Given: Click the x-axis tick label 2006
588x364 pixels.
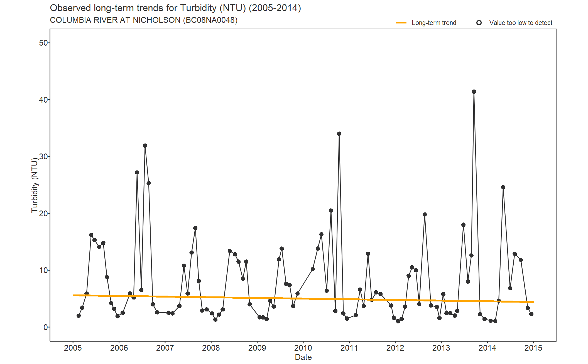Looking at the screenshot, I should pyautogui.click(x=119, y=348).
